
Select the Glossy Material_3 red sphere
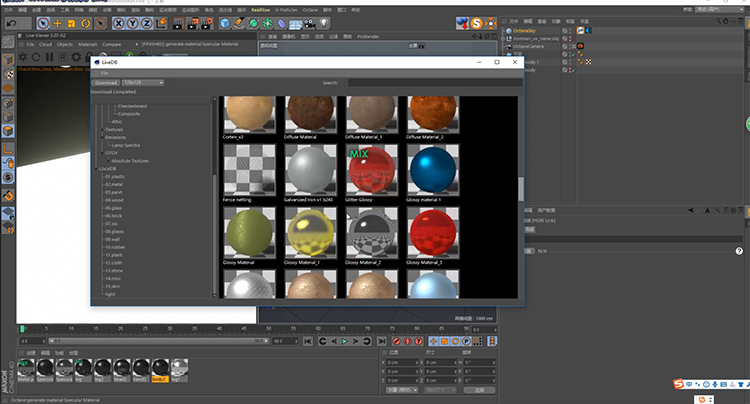[433, 233]
